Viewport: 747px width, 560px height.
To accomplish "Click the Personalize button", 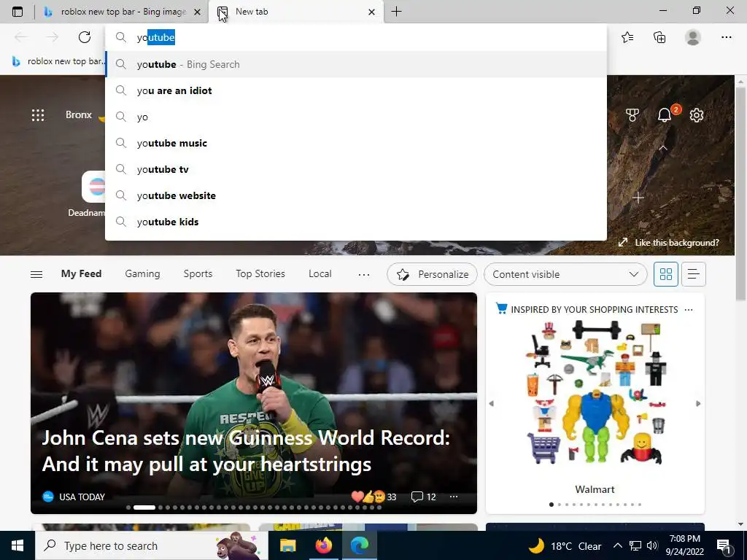I will 432,274.
